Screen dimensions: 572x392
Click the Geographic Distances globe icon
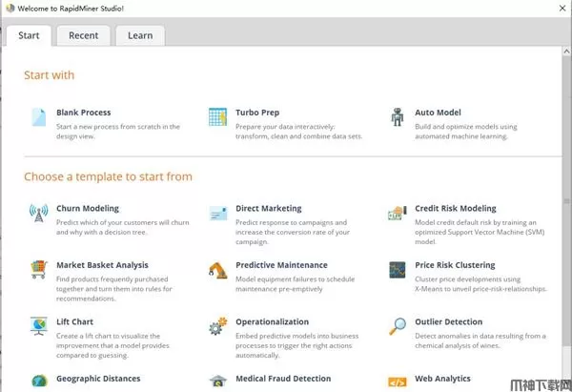38,382
